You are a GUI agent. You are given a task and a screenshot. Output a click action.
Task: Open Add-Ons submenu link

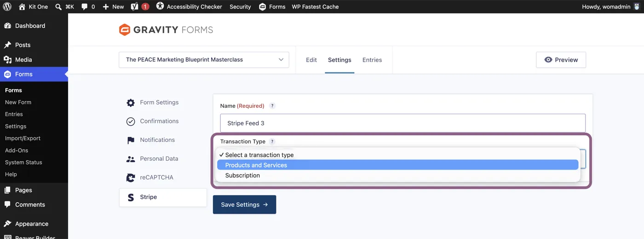coord(17,150)
